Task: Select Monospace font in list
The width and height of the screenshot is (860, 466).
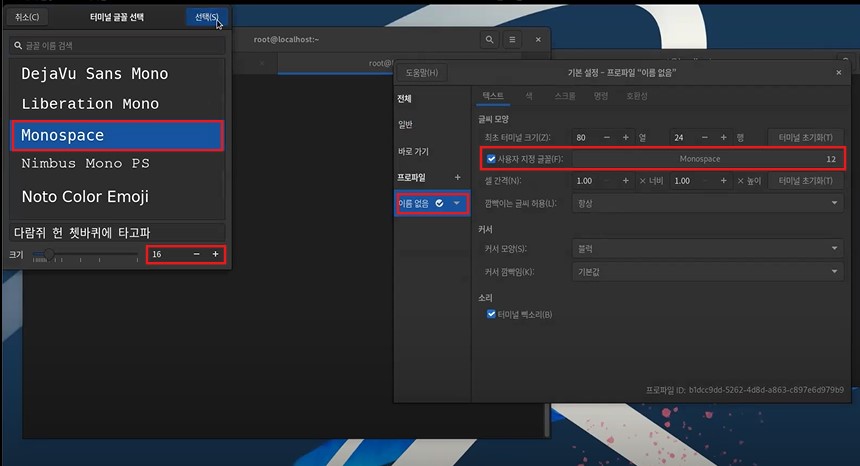Action: click(117, 135)
